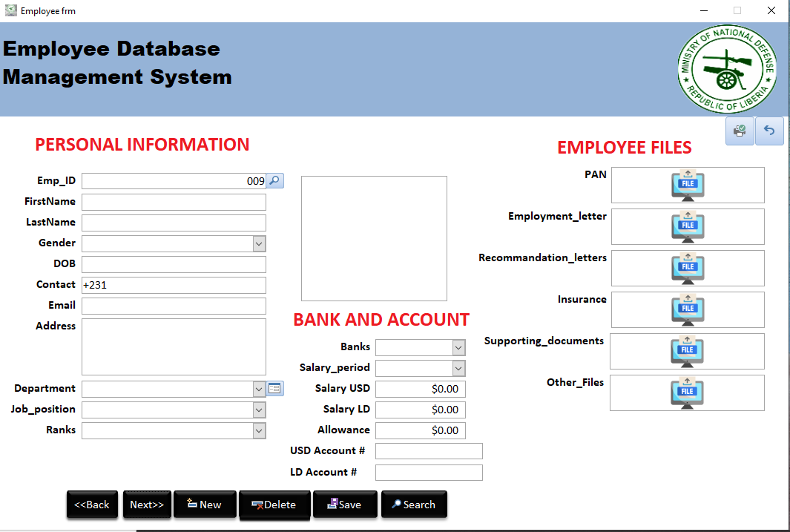This screenshot has height=532, width=790.
Task: Click the Other_Files upload icon
Action: click(688, 393)
